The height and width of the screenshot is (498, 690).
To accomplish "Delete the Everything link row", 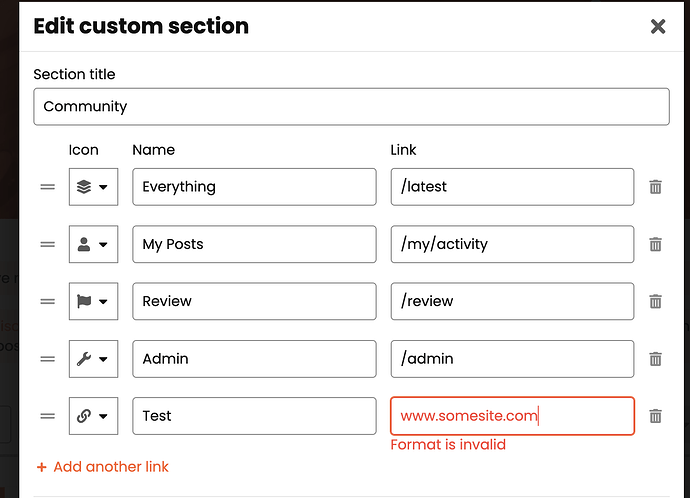I will pos(655,187).
